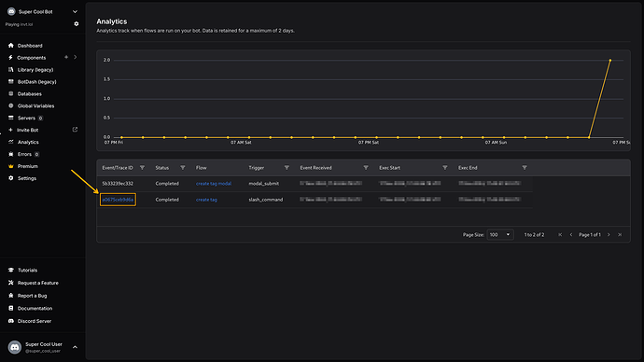Filter the Event/Trace ID column

(x=142, y=168)
